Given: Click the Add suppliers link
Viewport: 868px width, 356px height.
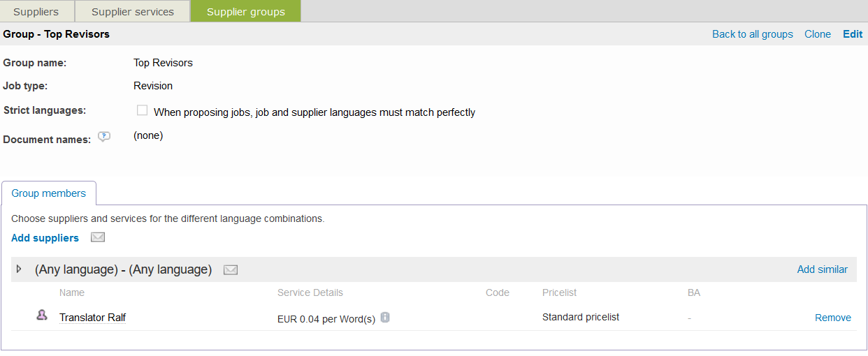Looking at the screenshot, I should (x=45, y=238).
